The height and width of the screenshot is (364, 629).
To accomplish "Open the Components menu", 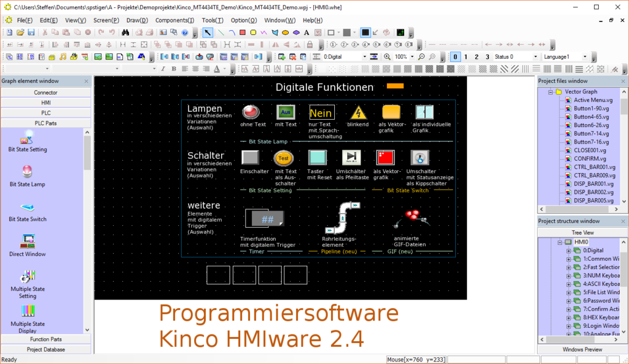I will pos(175,20).
